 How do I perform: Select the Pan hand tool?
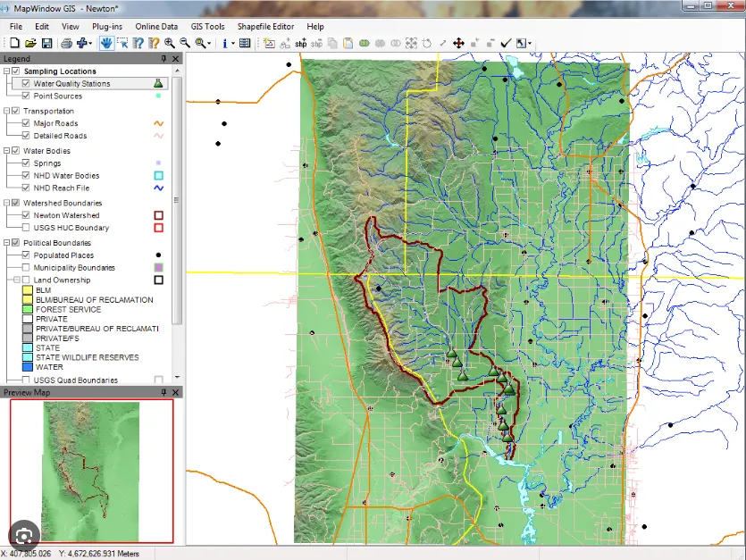tap(106, 43)
